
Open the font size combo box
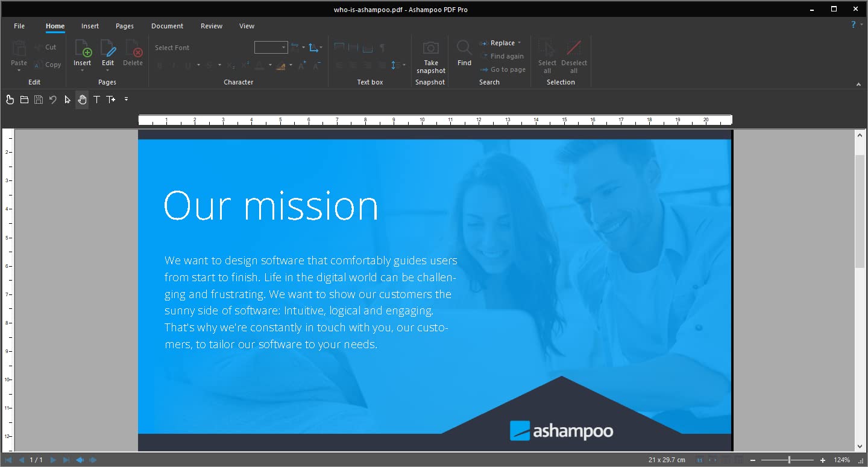coord(271,48)
